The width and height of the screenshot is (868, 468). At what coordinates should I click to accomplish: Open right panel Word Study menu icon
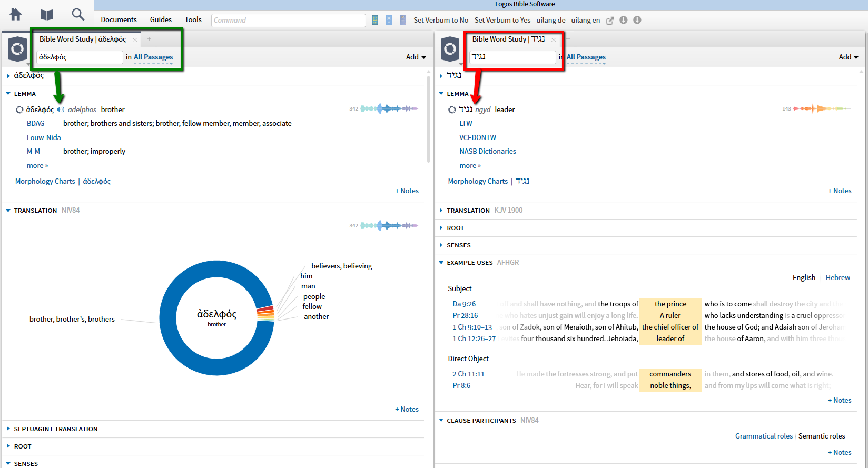[x=450, y=49]
